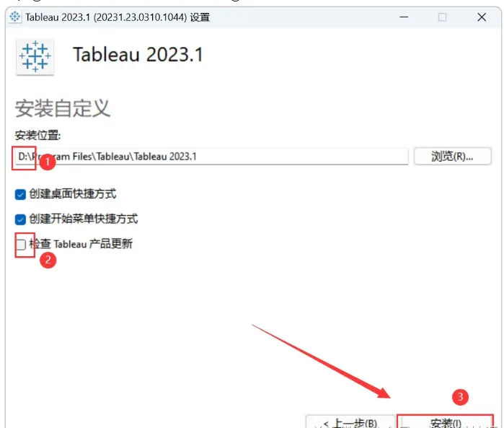The width and height of the screenshot is (504, 428).
Task: Click the install location path field
Action: 211,157
